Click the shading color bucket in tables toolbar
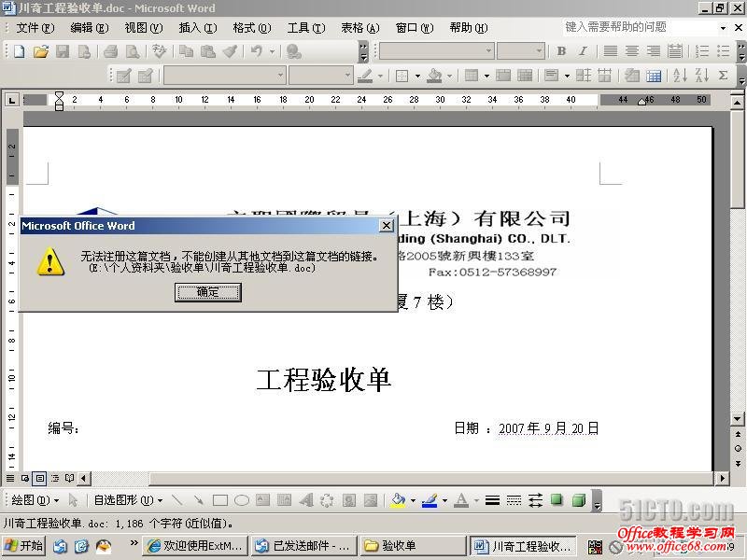The height and width of the screenshot is (560, 747). 434,76
